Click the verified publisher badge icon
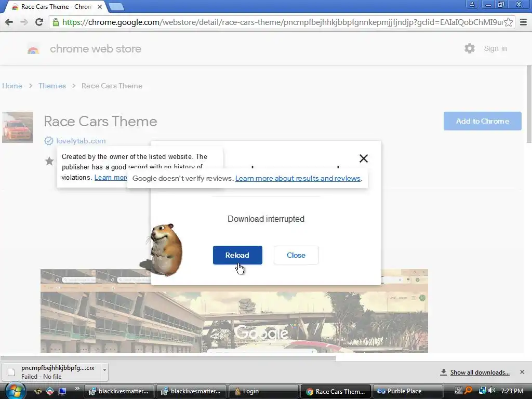The height and width of the screenshot is (399, 532). 49,141
